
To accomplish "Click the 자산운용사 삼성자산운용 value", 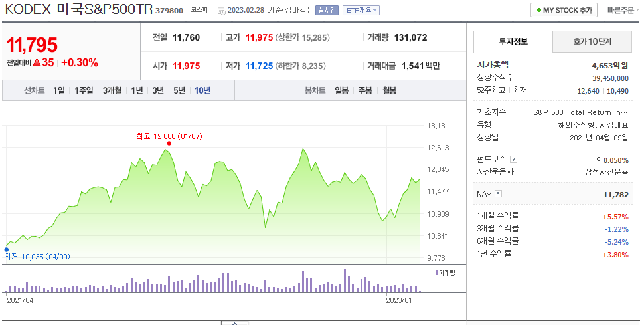I will 607,172.
